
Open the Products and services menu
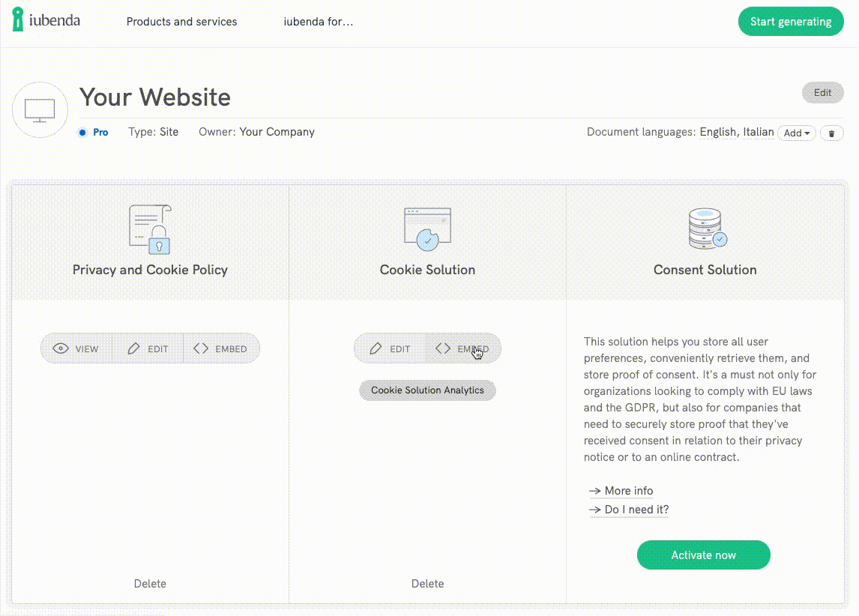pos(181,22)
